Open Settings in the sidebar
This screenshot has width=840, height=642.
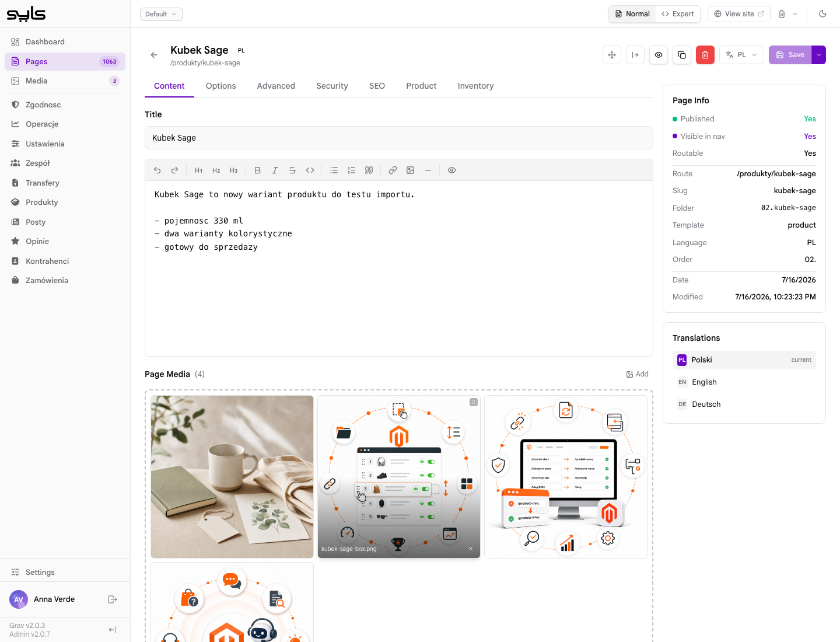point(65,573)
